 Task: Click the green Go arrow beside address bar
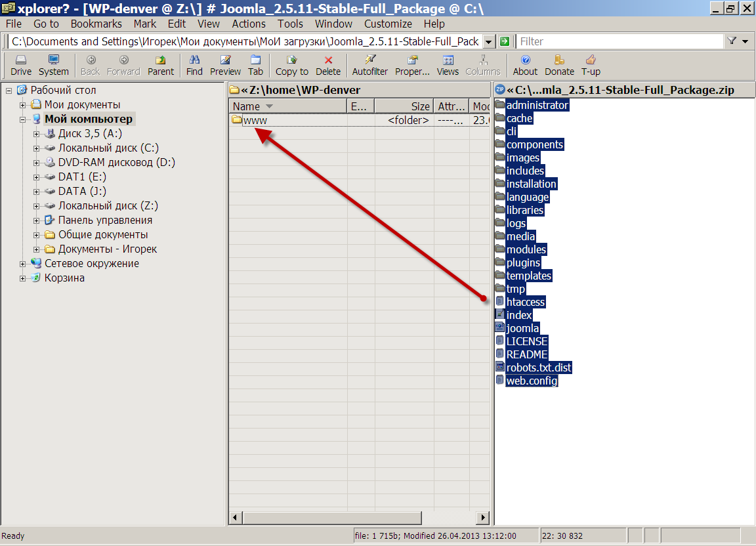coord(504,41)
